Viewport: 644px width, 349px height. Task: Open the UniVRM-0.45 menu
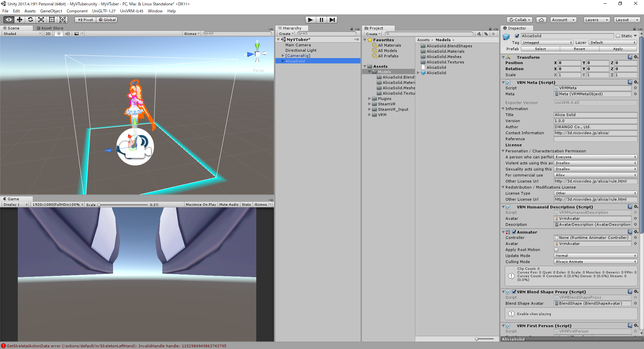[x=131, y=11]
